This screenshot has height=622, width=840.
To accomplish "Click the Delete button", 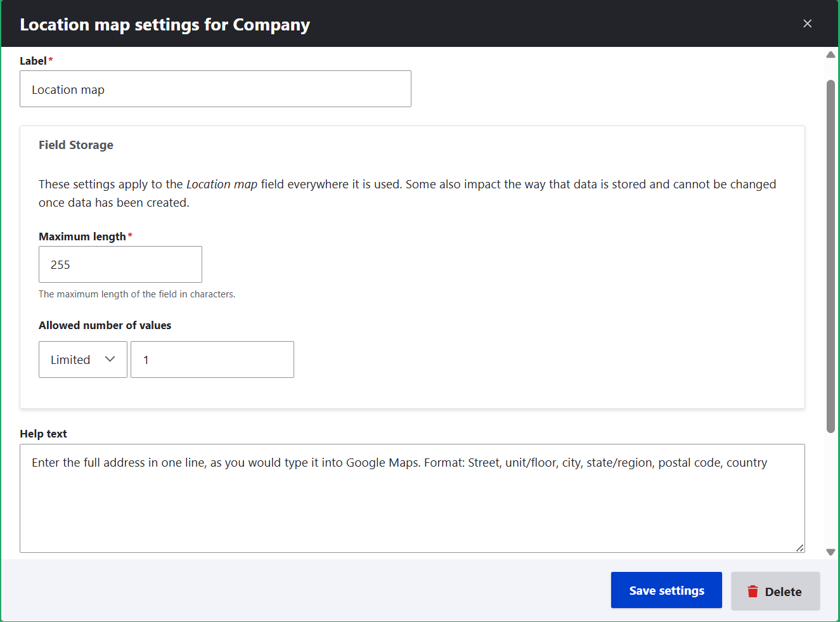I will (775, 591).
